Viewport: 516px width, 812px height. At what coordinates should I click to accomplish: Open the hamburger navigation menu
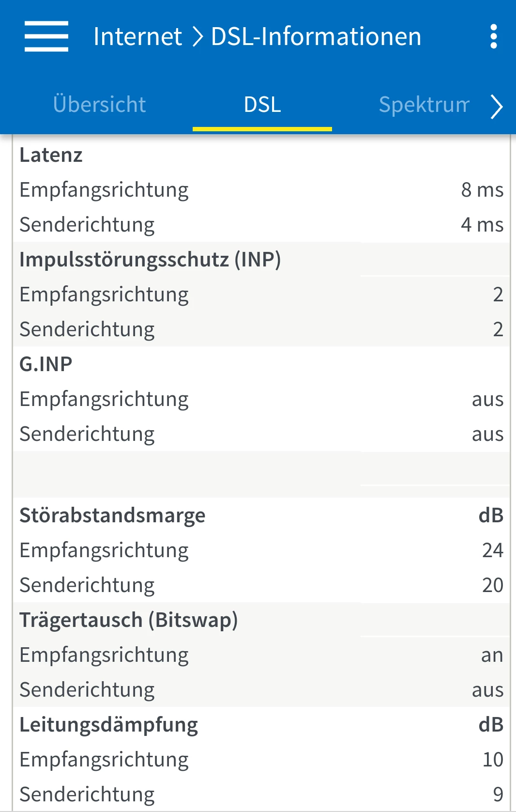46,36
